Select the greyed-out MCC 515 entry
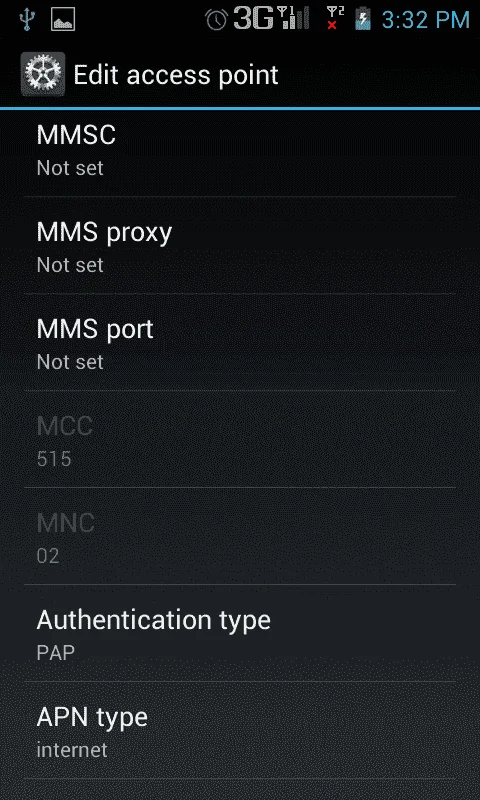Viewport: 480px width, 800px height. point(240,439)
